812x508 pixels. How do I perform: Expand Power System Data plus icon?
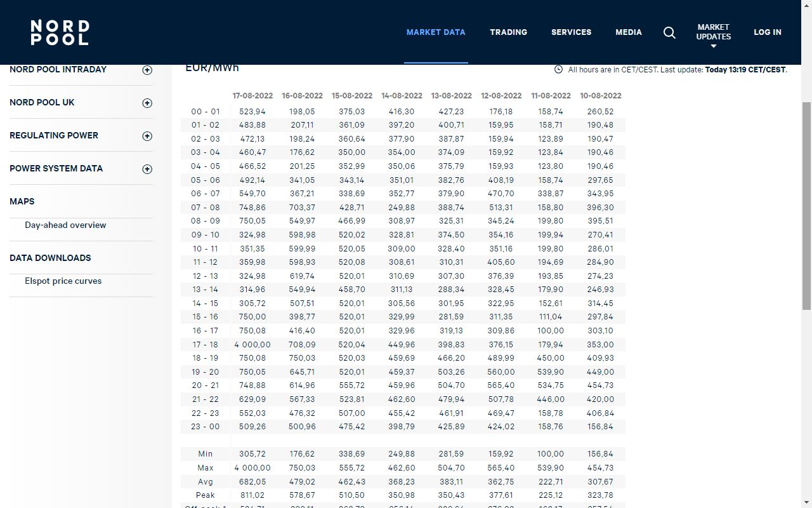(x=147, y=169)
